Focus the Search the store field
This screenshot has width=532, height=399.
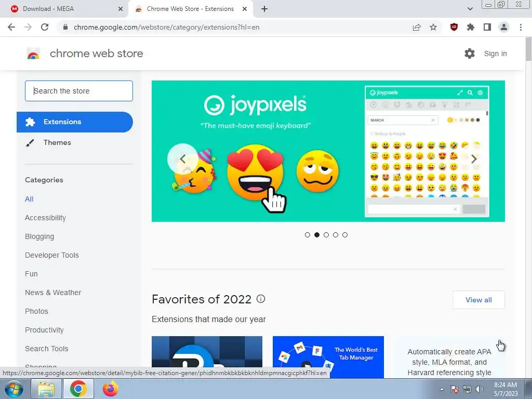(79, 91)
